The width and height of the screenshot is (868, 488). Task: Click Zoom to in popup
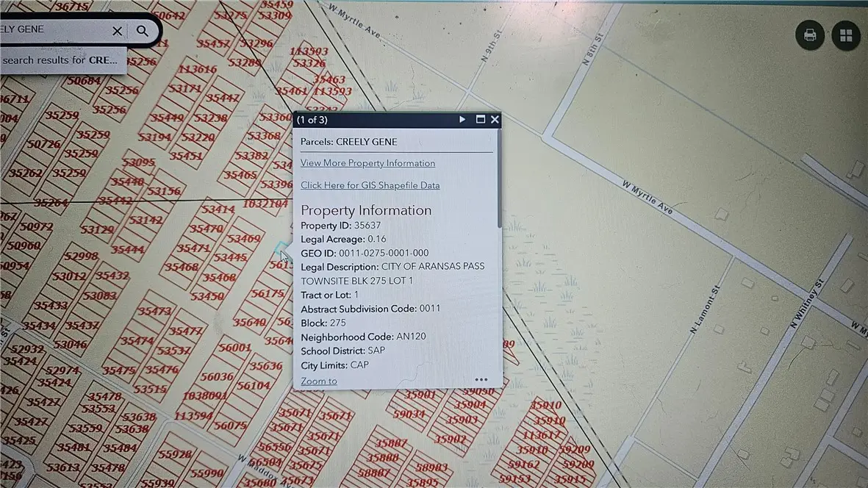[x=319, y=381]
